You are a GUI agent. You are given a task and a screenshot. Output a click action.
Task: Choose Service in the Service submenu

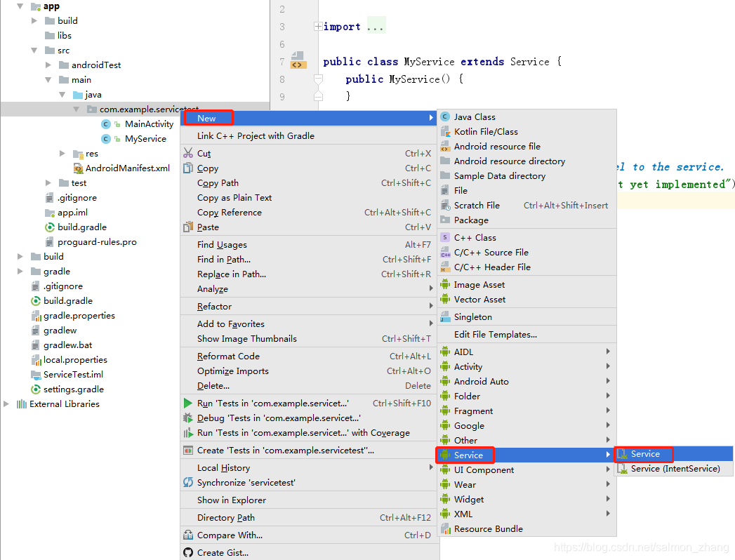pyautogui.click(x=674, y=453)
